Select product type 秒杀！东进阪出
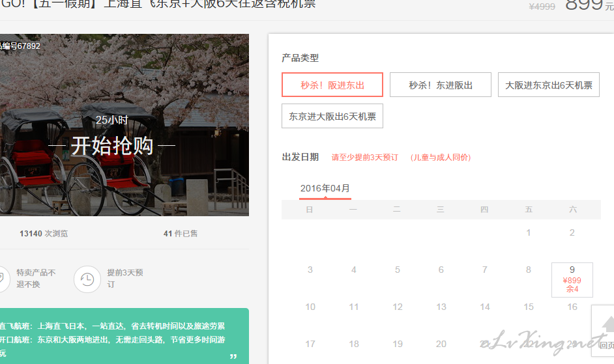 (441, 85)
